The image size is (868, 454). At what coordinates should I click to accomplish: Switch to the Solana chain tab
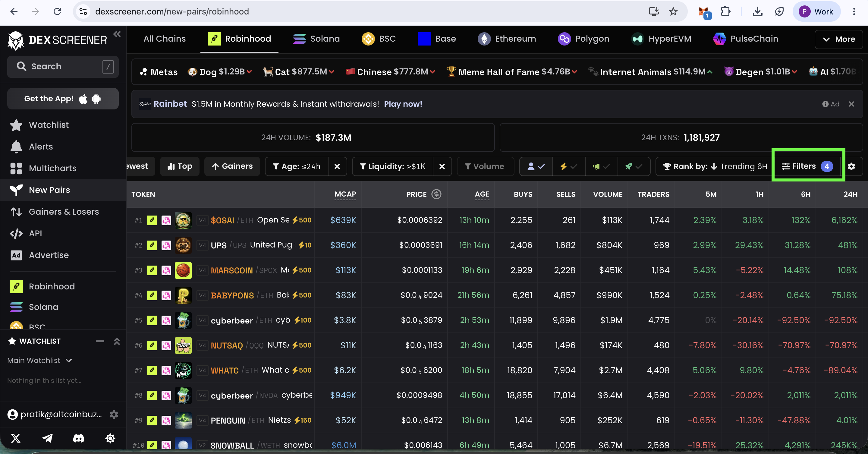(x=316, y=39)
